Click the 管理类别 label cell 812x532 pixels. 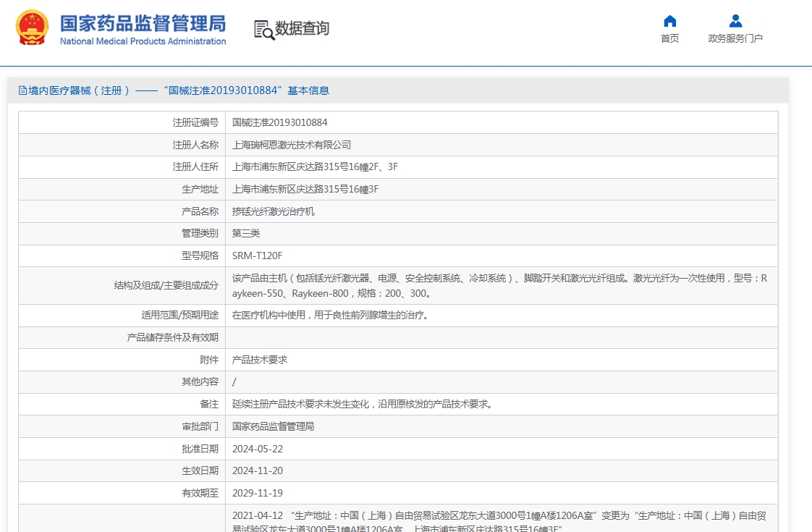(122, 234)
